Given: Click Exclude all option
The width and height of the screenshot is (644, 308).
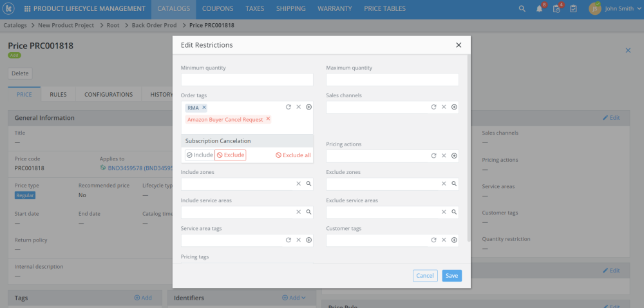Looking at the screenshot, I should pos(293,155).
